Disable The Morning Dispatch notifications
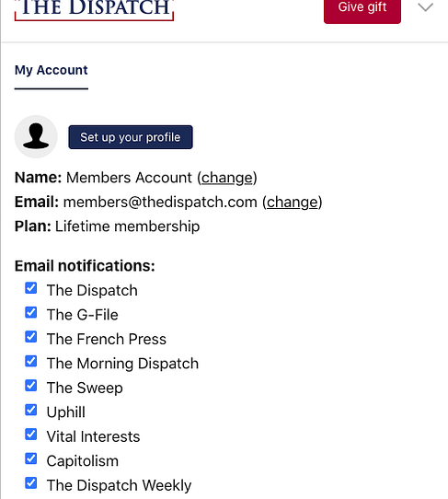Image resolution: width=448 pixels, height=499 pixels. click(x=31, y=361)
